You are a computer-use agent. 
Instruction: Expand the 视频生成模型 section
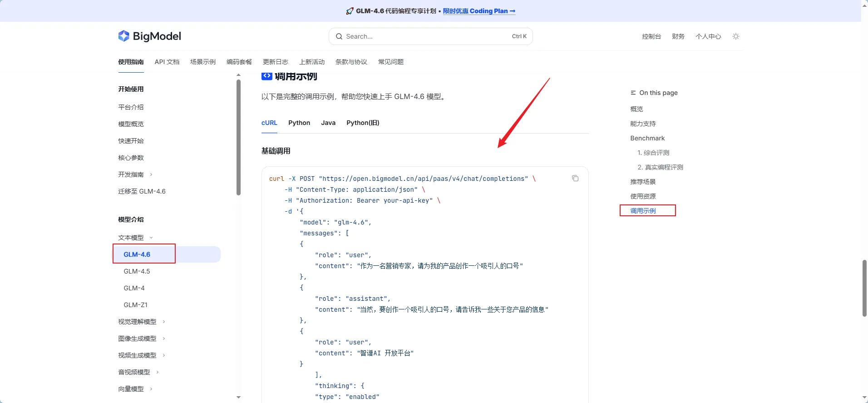pos(164,355)
